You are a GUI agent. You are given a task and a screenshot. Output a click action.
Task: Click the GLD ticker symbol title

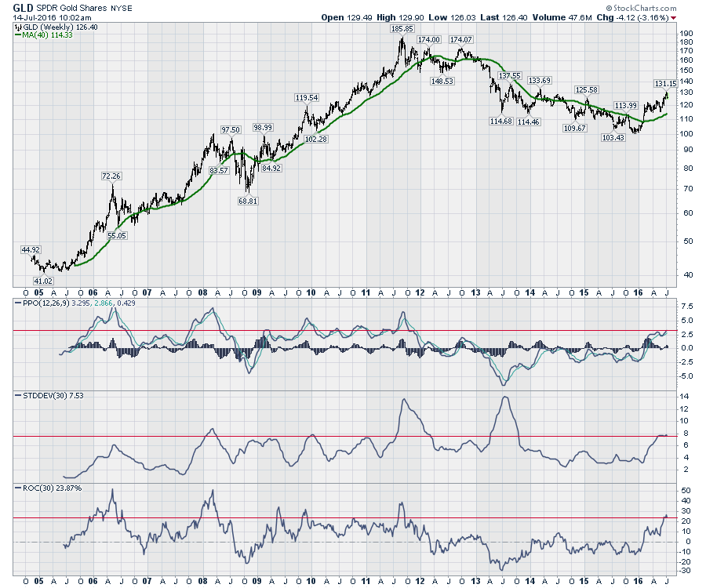pyautogui.click(x=23, y=8)
